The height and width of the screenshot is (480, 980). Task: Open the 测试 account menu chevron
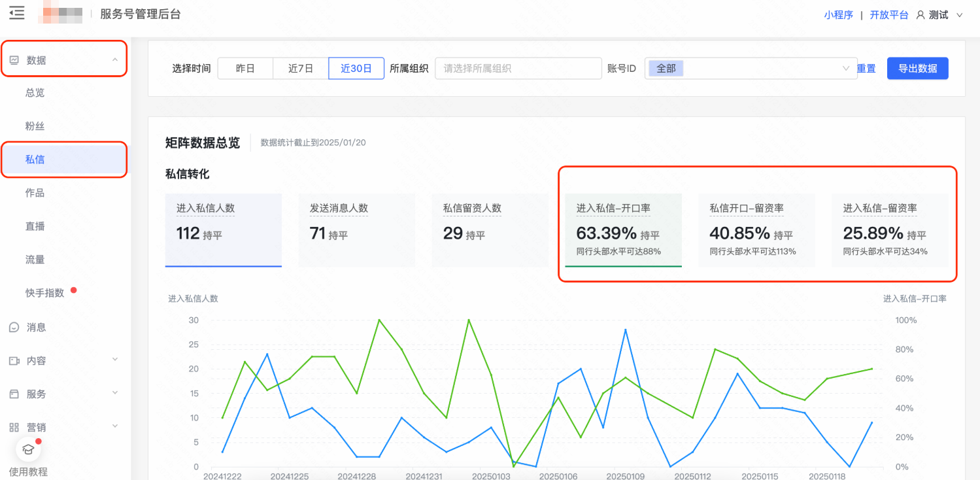point(959,14)
